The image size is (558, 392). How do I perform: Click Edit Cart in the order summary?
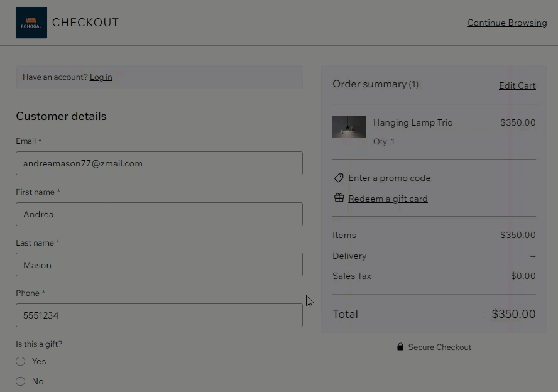pyautogui.click(x=517, y=85)
